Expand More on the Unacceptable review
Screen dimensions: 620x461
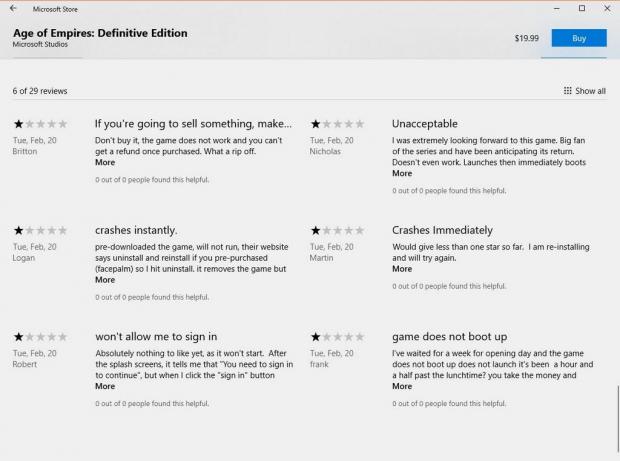pos(401,174)
